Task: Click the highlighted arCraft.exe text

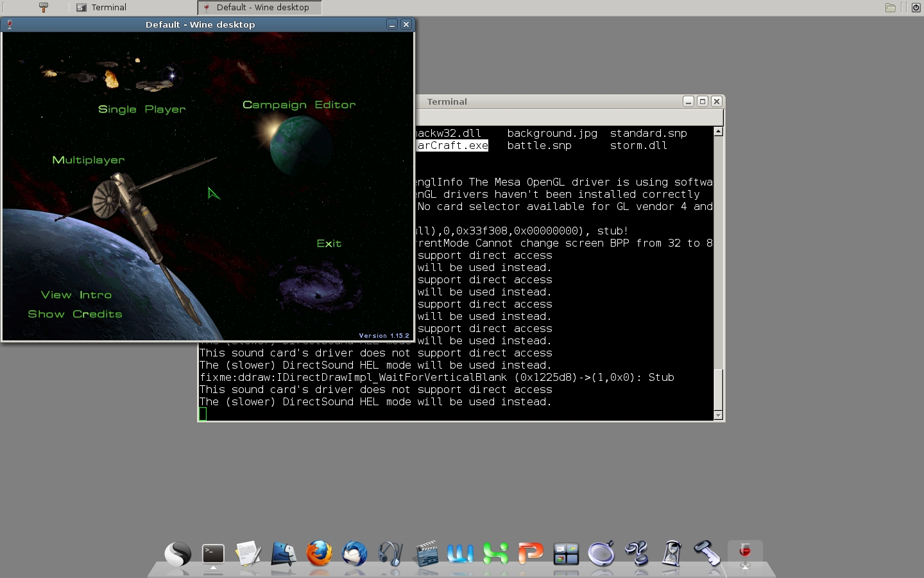Action: pyautogui.click(x=452, y=146)
